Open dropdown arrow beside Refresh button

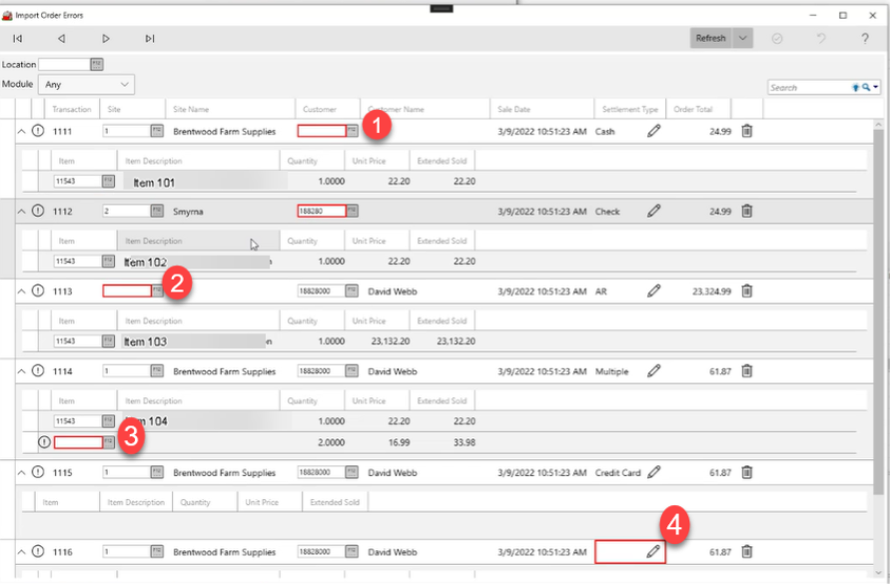coord(742,39)
